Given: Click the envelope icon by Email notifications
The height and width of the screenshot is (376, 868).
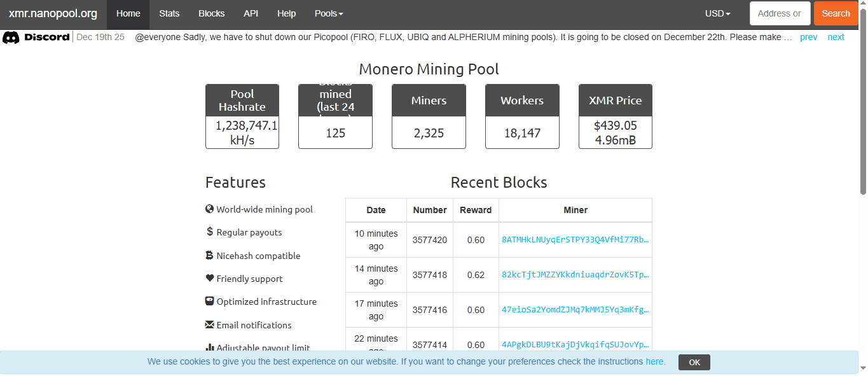Looking at the screenshot, I should pos(209,324).
